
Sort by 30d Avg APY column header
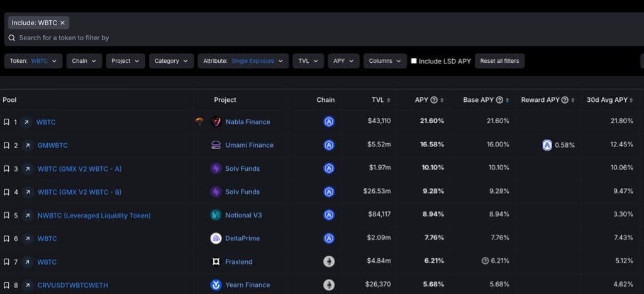click(x=610, y=100)
